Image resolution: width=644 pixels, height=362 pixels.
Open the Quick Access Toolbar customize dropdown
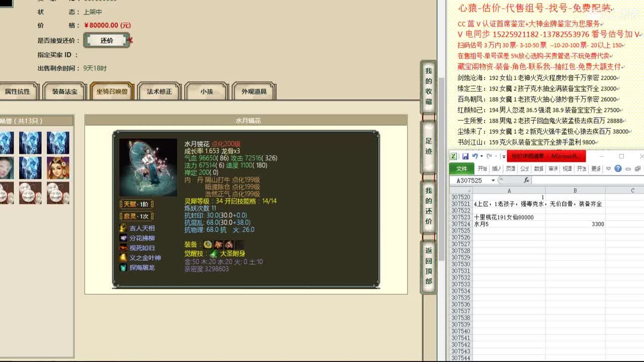503,156
